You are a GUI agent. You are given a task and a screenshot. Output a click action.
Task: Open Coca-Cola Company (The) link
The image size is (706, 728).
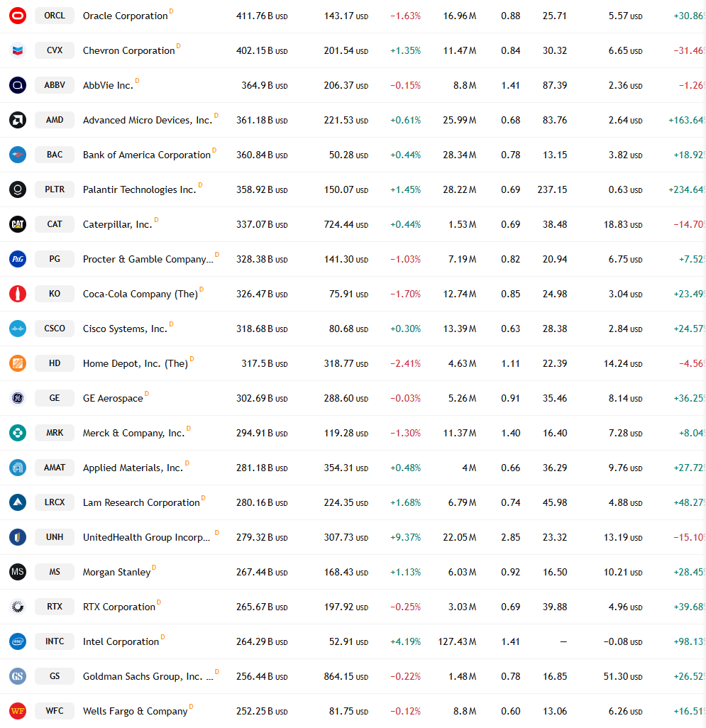point(140,294)
